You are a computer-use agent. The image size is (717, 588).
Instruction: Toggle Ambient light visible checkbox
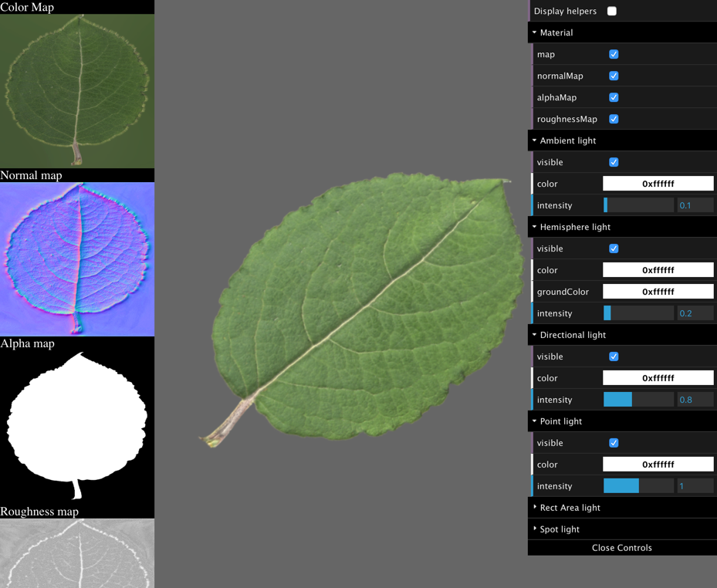pos(614,162)
